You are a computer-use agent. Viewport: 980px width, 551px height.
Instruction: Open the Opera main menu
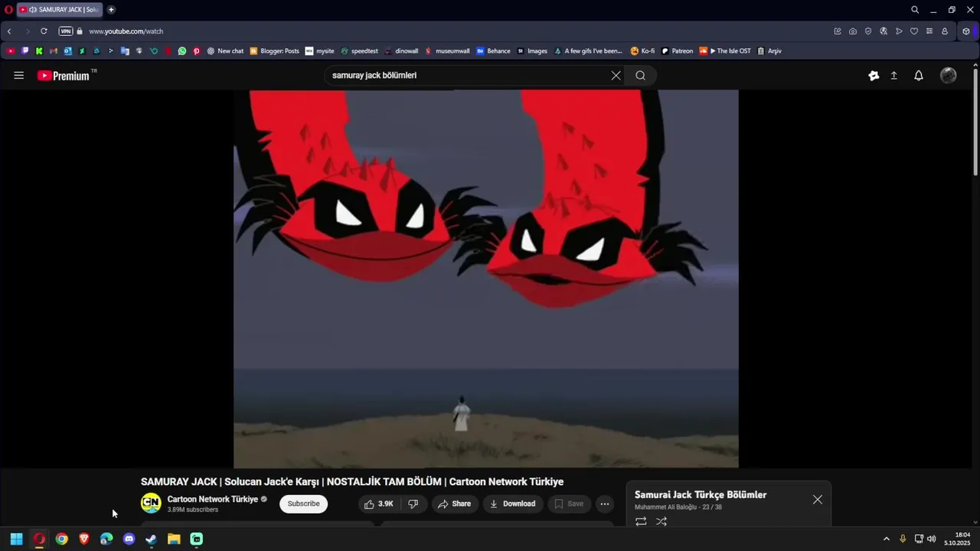tap(8, 10)
